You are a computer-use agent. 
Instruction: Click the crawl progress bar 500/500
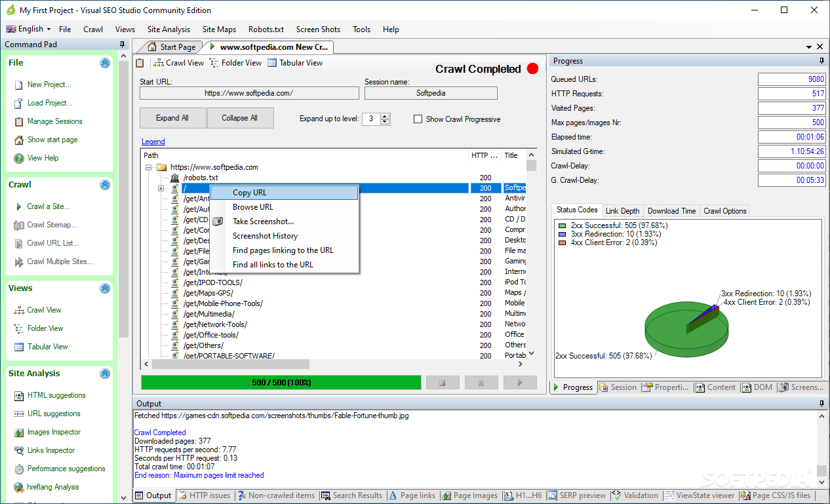pyautogui.click(x=281, y=382)
